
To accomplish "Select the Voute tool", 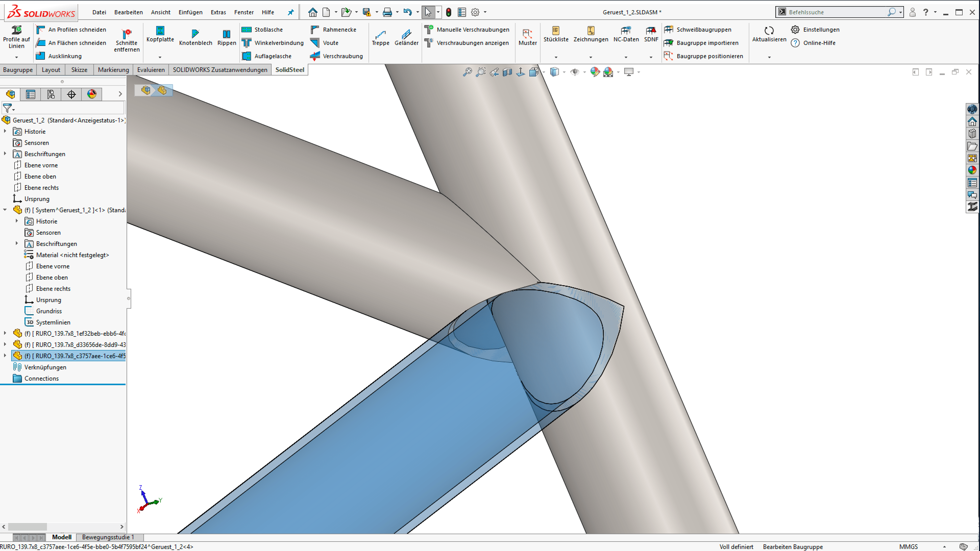I will (x=325, y=43).
